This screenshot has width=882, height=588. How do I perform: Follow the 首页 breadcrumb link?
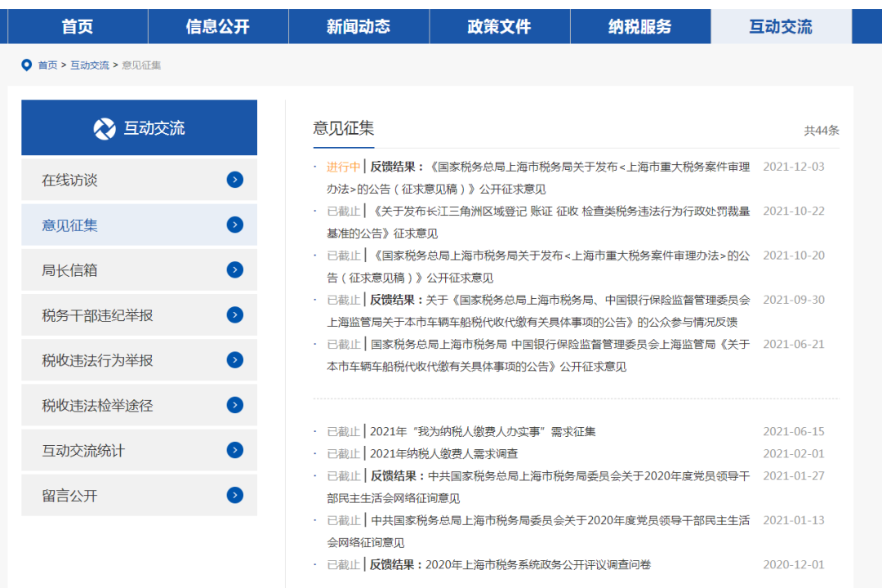(48, 65)
